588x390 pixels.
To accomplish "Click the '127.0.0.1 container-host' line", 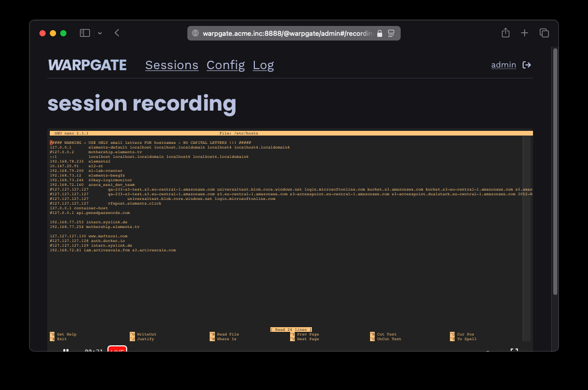I will [79, 208].
